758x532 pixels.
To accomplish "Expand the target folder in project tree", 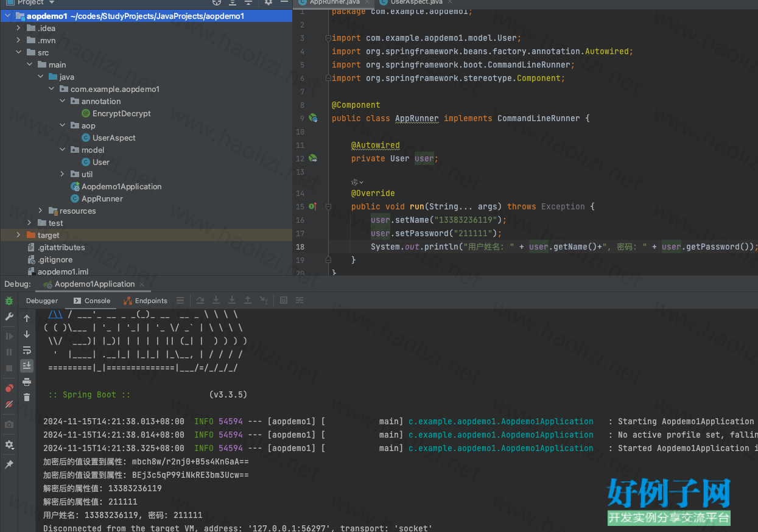I will point(18,235).
